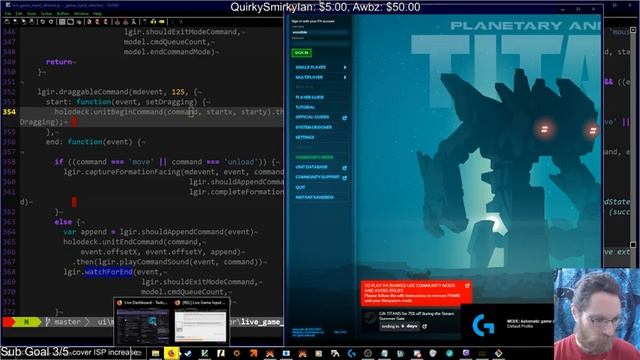This screenshot has width=640, height=360.
Task: Click the gVim icon on the taskbar
Action: [204, 353]
